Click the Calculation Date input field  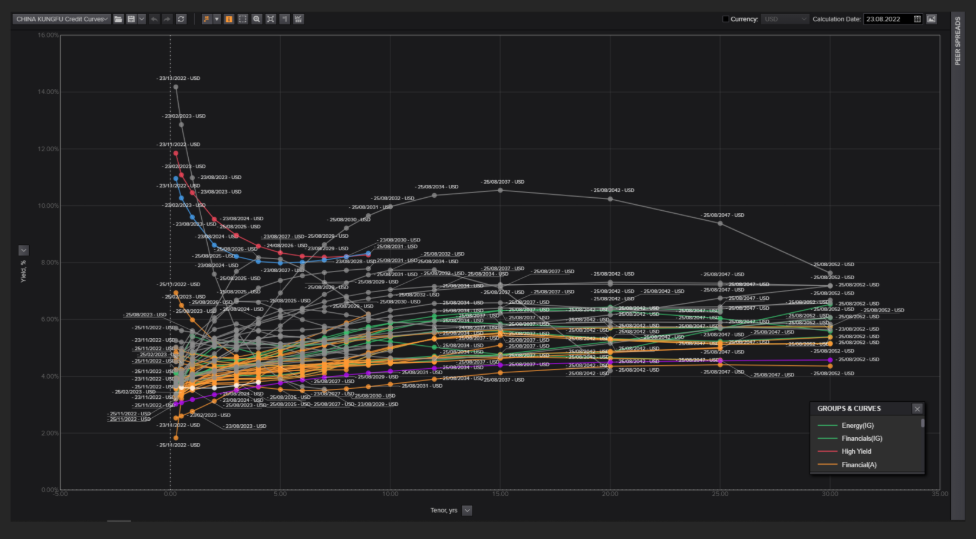click(888, 19)
